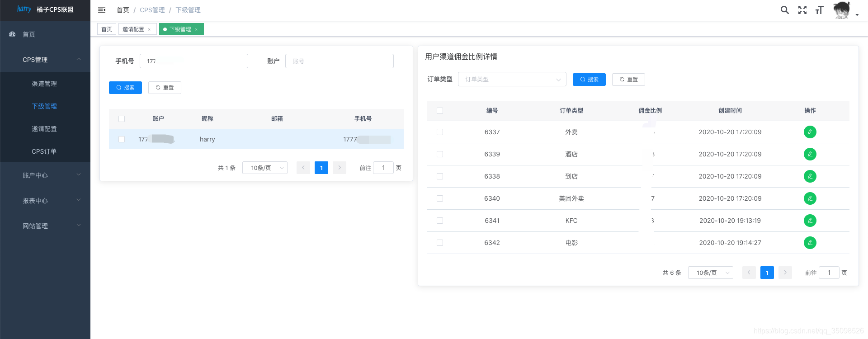
Task: Open the user avatar menu
Action: (x=841, y=10)
